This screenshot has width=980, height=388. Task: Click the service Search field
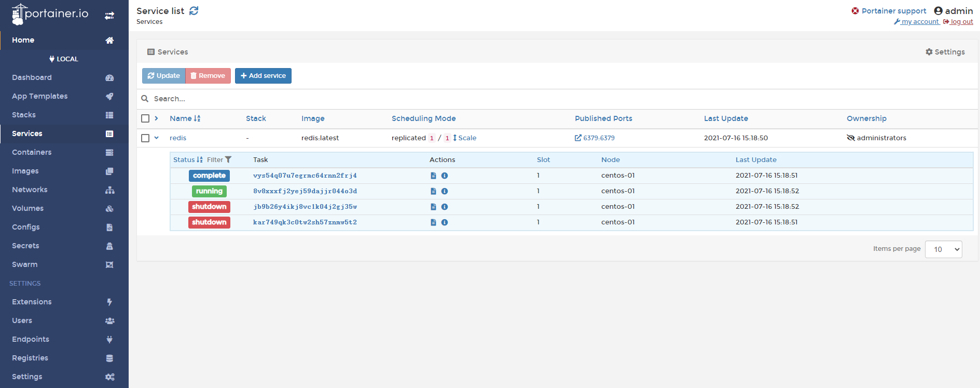[557, 99]
